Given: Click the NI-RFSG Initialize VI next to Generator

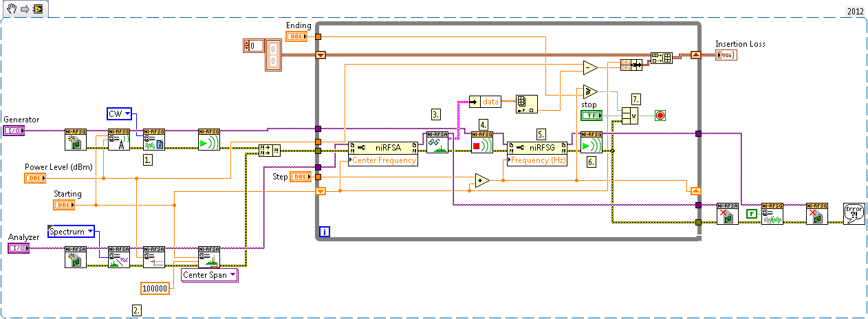Looking at the screenshot, I should click(76, 140).
